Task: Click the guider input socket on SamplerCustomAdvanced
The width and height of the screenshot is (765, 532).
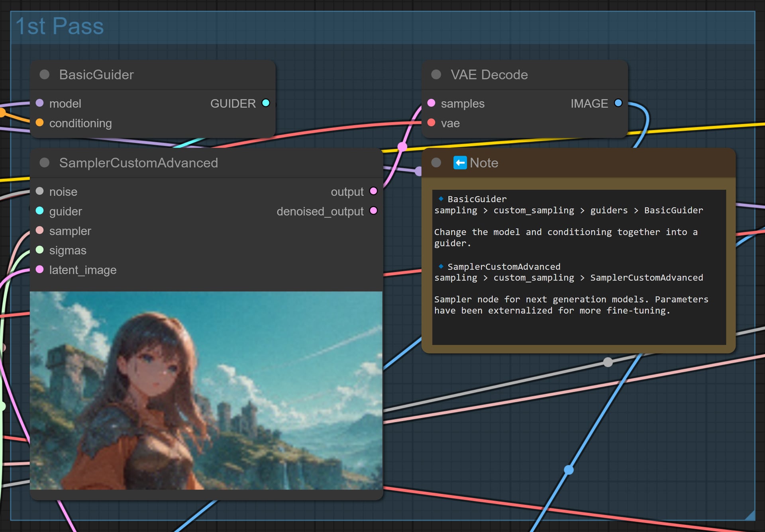Action: (39, 211)
